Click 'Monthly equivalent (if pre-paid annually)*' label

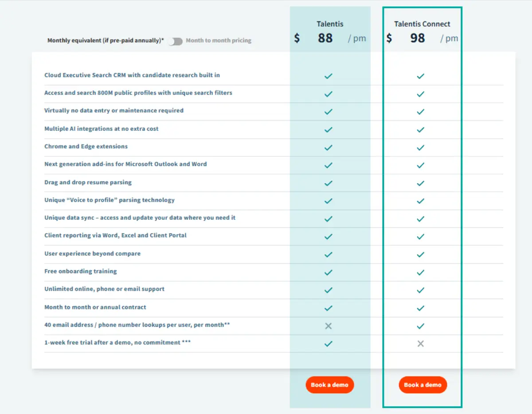pyautogui.click(x=106, y=41)
